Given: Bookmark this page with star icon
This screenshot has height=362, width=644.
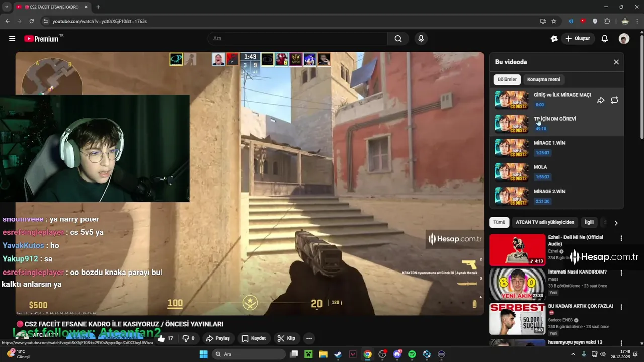Looking at the screenshot, I should pos(554,21).
